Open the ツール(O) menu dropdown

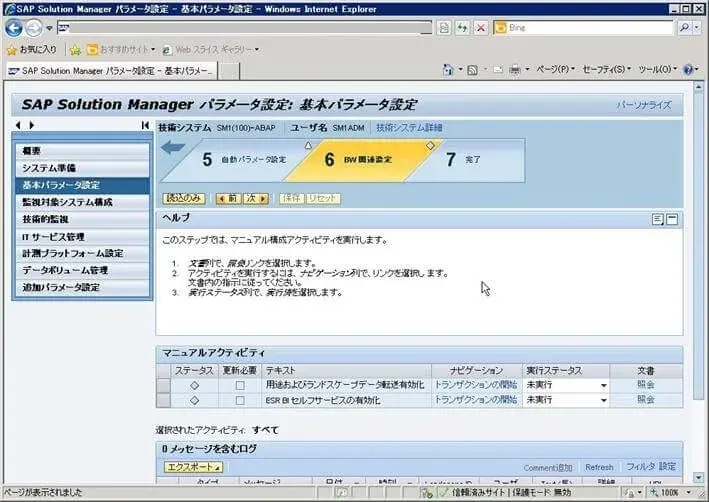click(x=657, y=69)
